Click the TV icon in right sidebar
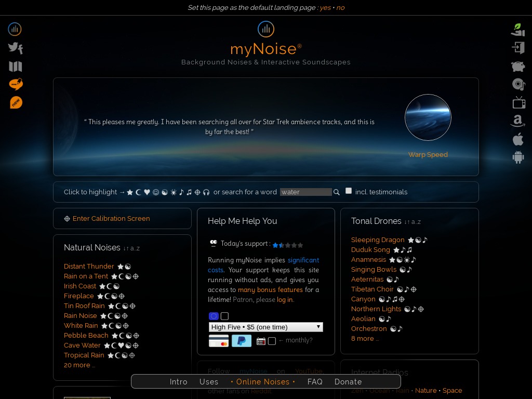 point(518,102)
